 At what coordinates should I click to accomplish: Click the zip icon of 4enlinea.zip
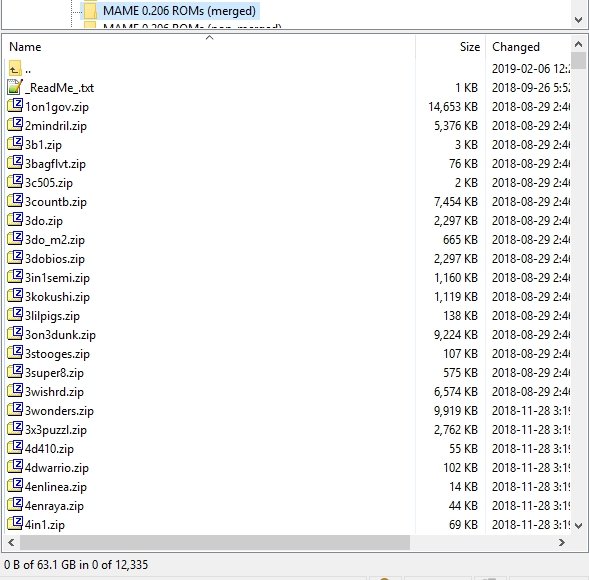click(15, 485)
